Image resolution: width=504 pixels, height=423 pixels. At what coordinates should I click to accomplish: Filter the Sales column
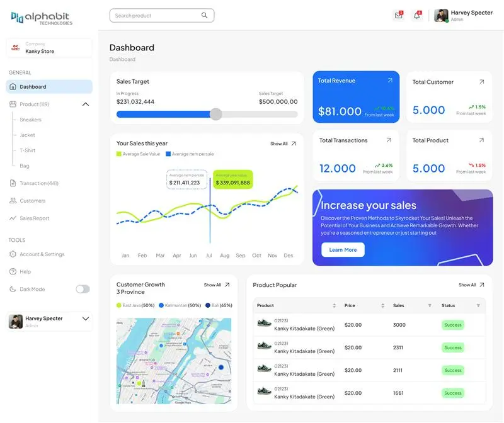coord(430,306)
